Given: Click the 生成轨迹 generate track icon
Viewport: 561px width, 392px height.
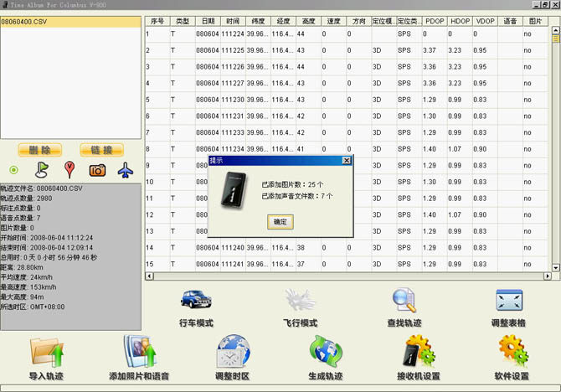Looking at the screenshot, I should click(326, 352).
